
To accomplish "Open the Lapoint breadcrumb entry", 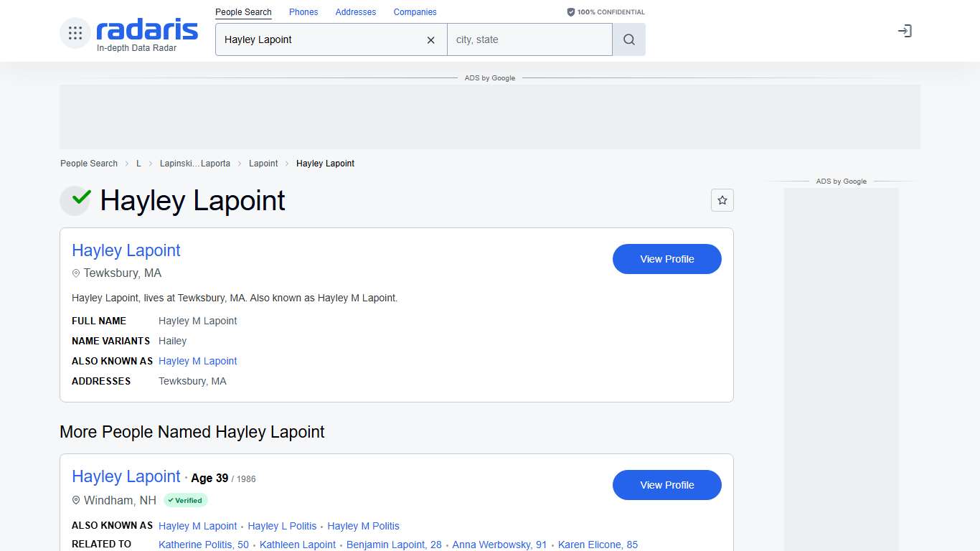I will [x=263, y=164].
